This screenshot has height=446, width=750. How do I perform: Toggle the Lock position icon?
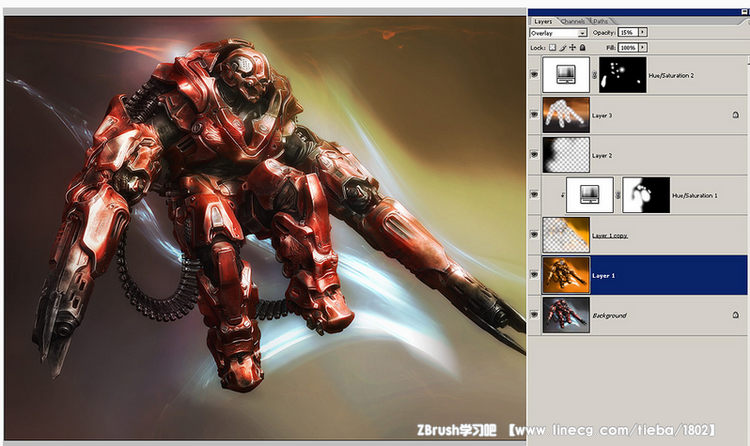(x=573, y=47)
